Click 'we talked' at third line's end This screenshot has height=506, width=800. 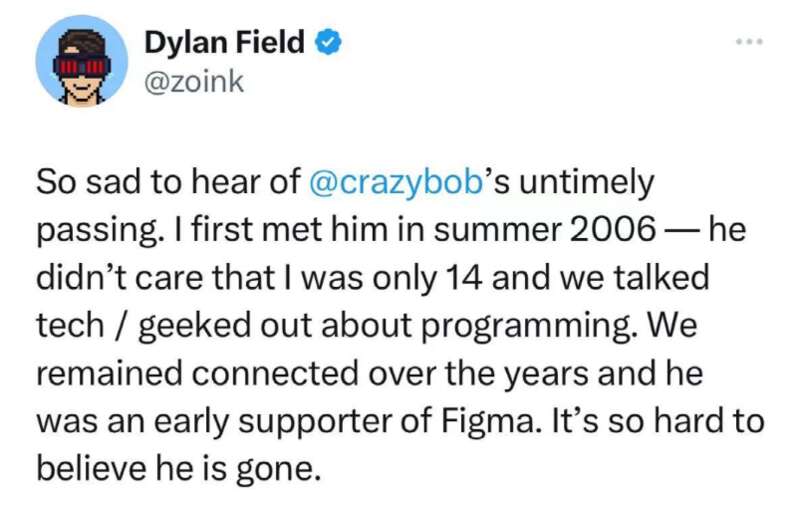634,278
